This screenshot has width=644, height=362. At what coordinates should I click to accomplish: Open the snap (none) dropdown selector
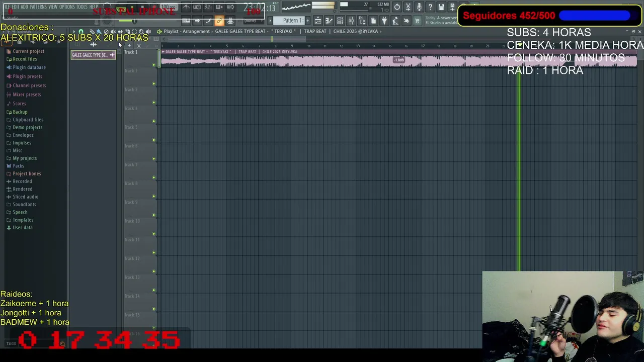coord(254,21)
